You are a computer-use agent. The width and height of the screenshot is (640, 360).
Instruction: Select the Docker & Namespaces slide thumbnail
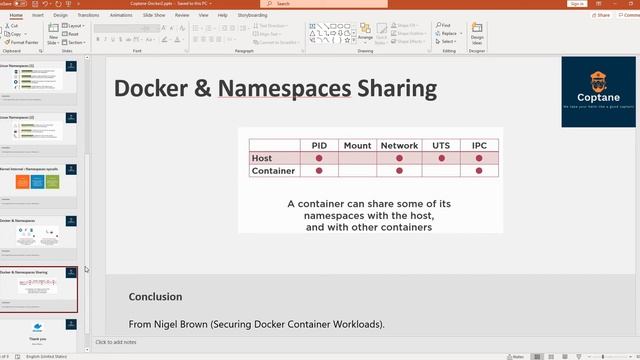coord(38,238)
